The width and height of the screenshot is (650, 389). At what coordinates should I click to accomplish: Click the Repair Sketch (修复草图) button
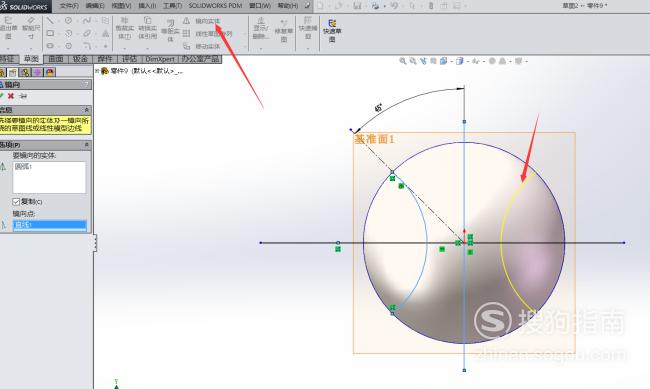coord(284,31)
